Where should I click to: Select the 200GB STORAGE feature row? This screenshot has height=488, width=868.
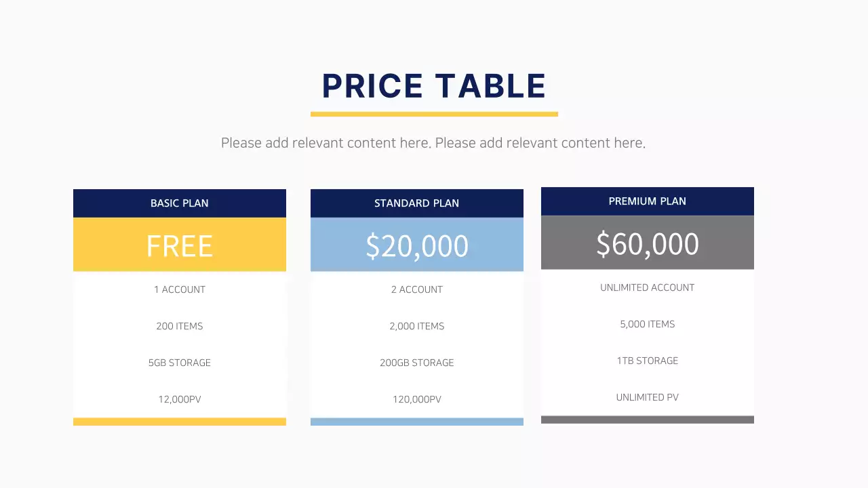click(417, 363)
